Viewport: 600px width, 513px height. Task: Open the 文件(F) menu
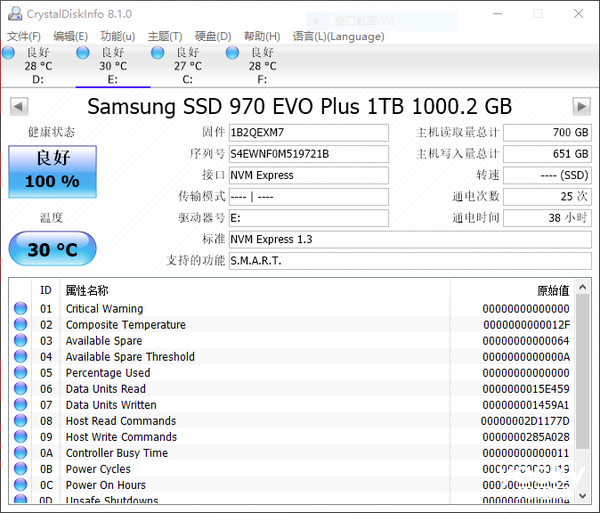point(24,36)
